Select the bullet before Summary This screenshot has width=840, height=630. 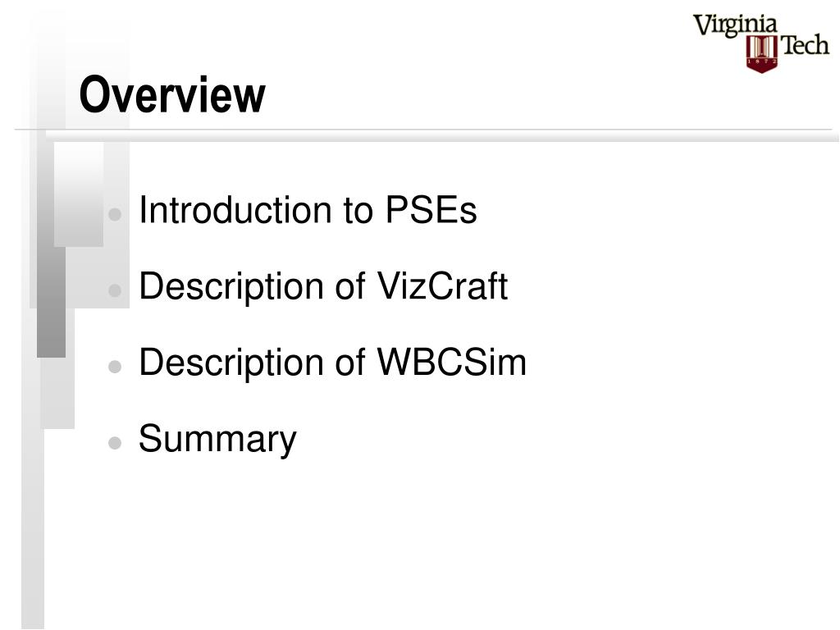coord(115,442)
